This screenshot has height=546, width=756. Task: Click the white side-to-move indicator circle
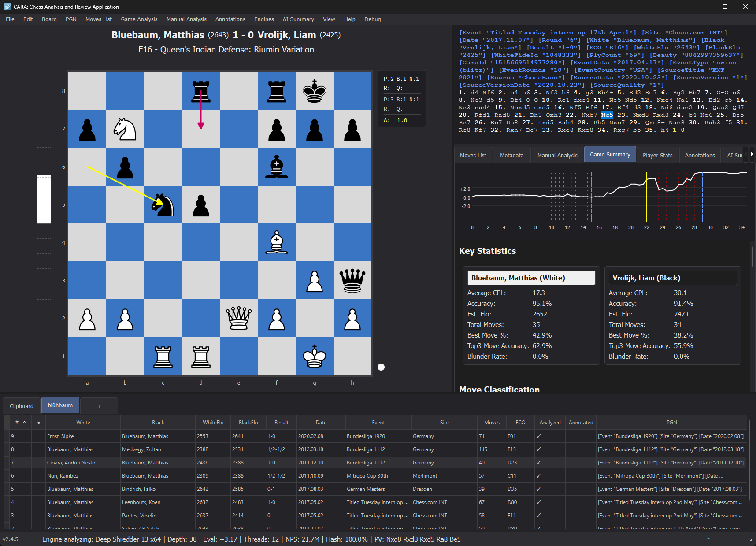pyautogui.click(x=381, y=367)
